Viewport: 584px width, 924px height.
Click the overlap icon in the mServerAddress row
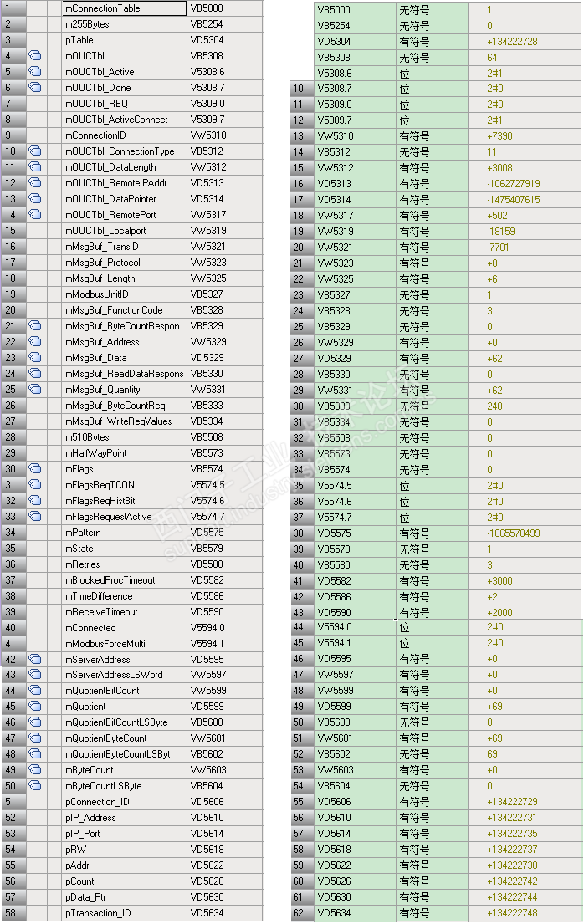[35, 660]
